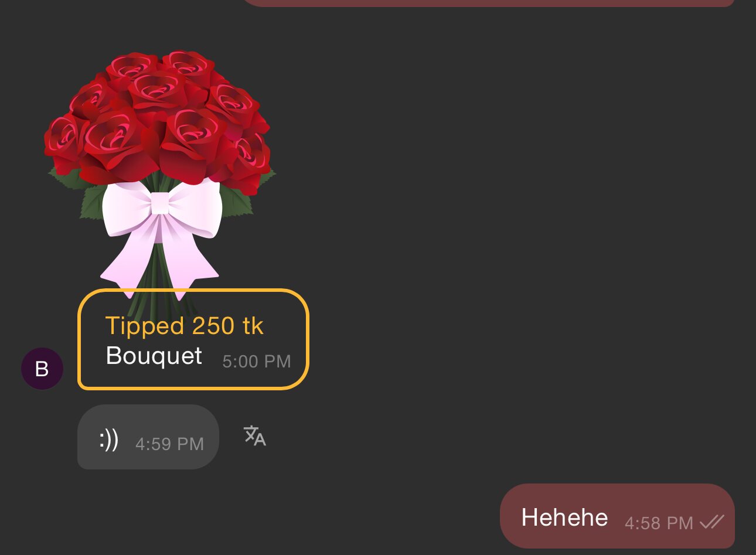The image size is (756, 555).
Task: Select the gray :)) message bubble
Action: (148, 437)
